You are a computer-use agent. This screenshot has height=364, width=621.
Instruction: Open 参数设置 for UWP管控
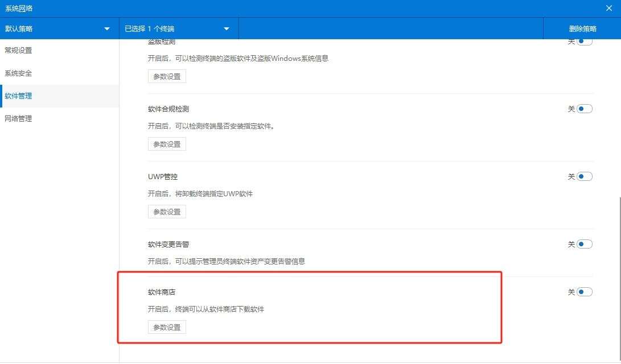tap(166, 211)
